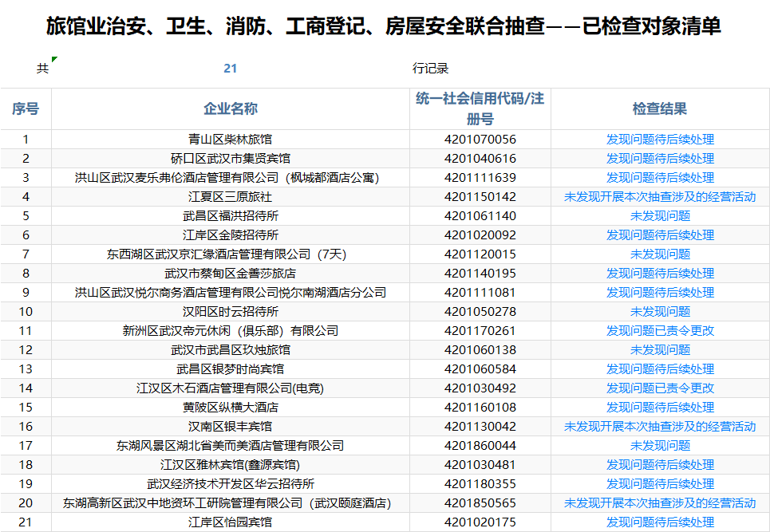Click the 检查结果 column header
Image resolution: width=770 pixels, height=532 pixels.
[x=660, y=109]
